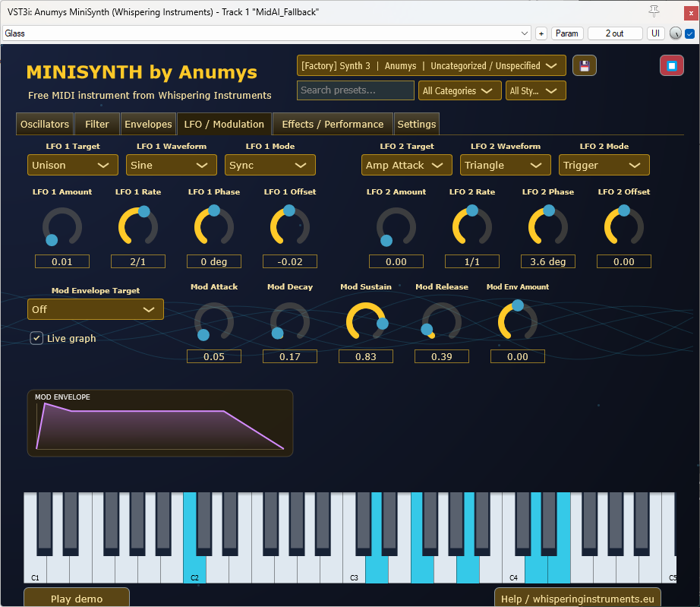Click the LFO 1 Rate knob
The image size is (700, 607).
(x=138, y=226)
